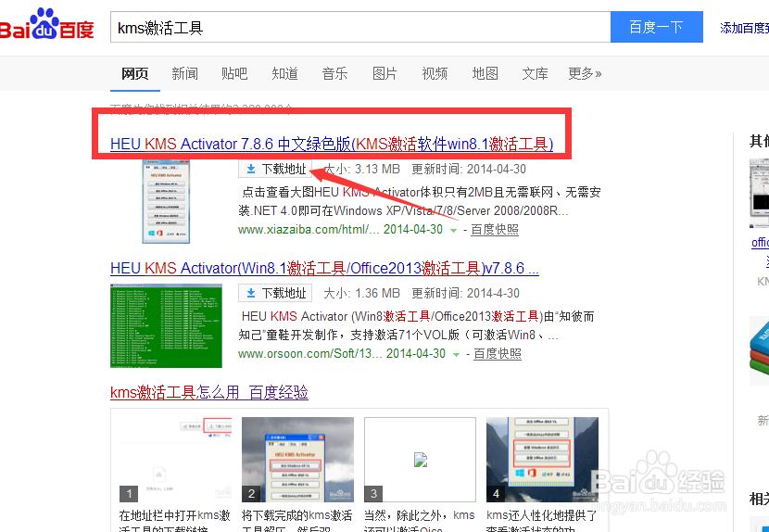
Task: Click the search input with kms激活工具
Action: [360, 27]
